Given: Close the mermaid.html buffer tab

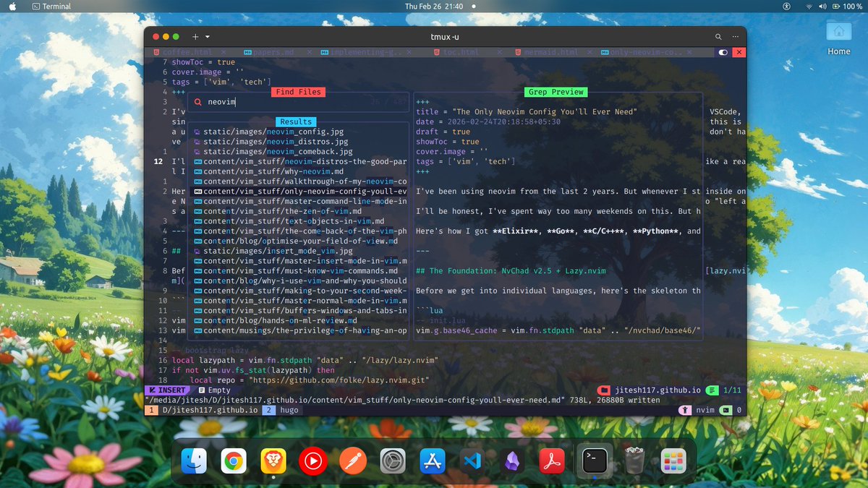Looking at the screenshot, I should (589, 53).
